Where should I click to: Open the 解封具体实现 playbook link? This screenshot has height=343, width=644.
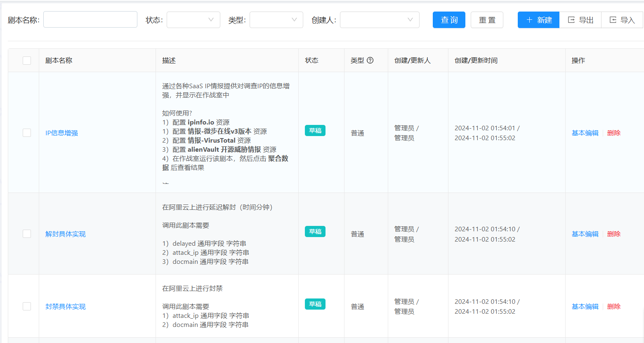[66, 234]
